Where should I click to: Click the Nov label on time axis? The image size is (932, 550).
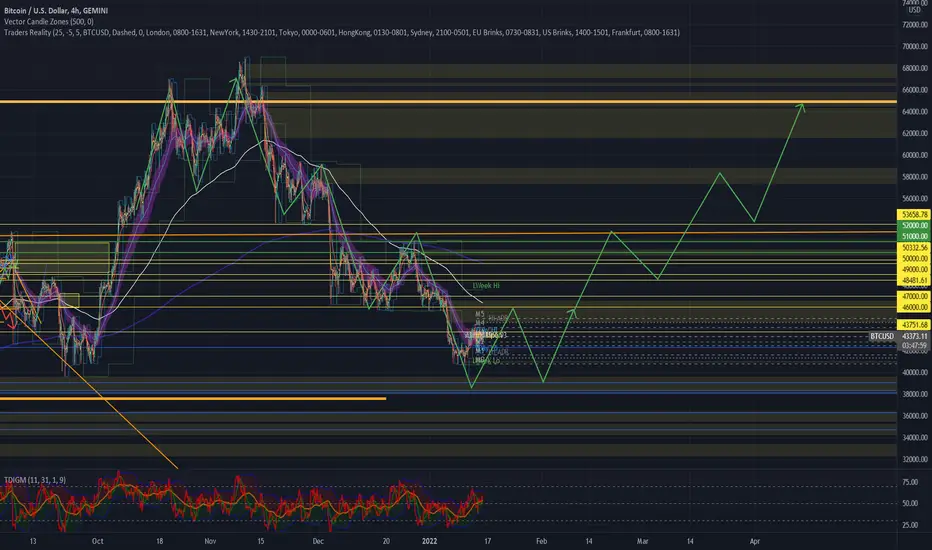point(210,541)
